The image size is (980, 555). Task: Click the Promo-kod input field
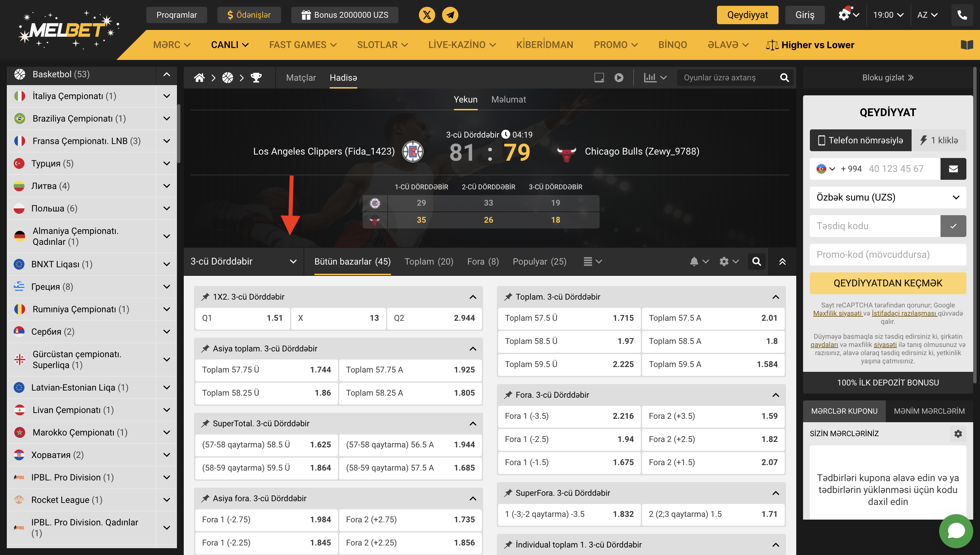tap(888, 255)
